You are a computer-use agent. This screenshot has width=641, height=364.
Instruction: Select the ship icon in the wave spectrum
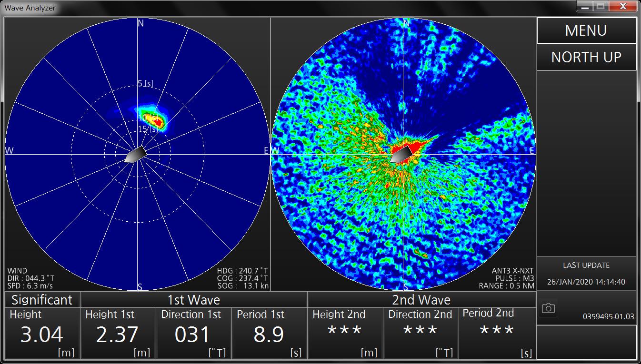(x=135, y=155)
